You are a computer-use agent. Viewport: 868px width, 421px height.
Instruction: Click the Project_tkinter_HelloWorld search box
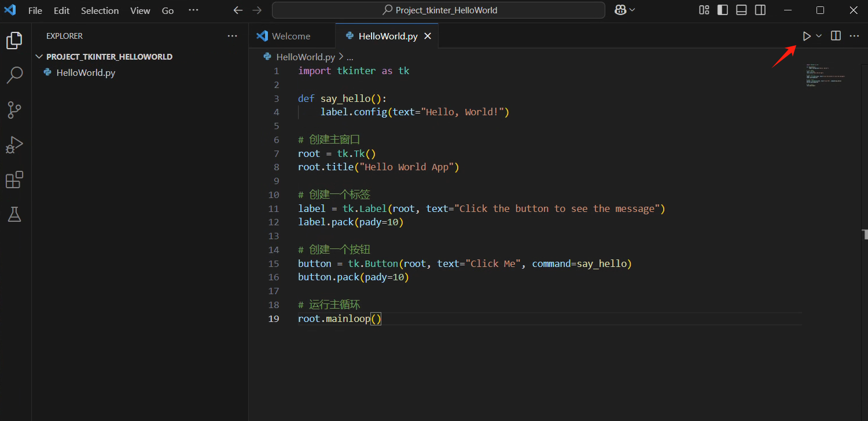point(439,10)
